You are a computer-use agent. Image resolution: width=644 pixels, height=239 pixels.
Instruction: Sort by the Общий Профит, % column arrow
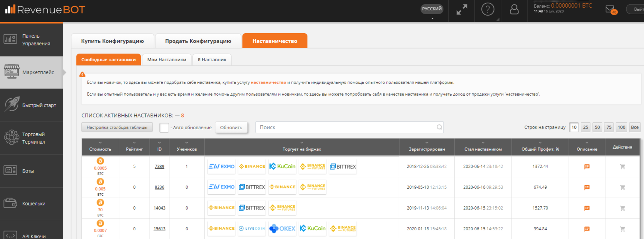pos(540,143)
